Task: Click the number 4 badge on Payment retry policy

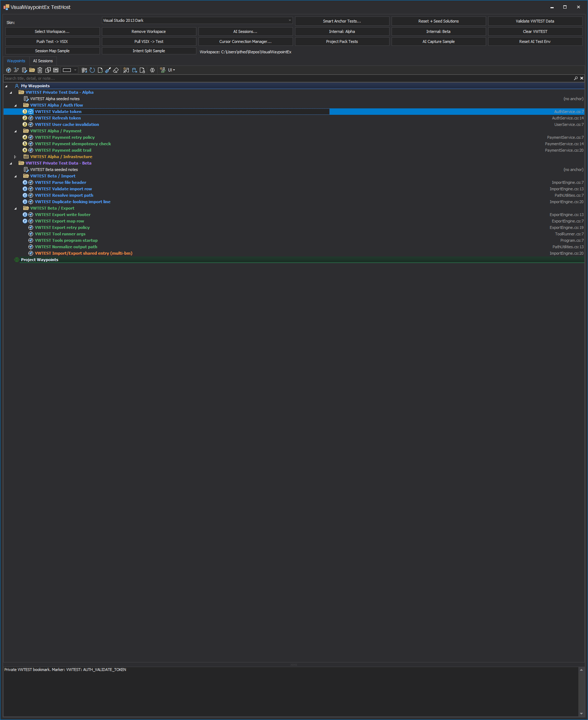Action: point(25,137)
